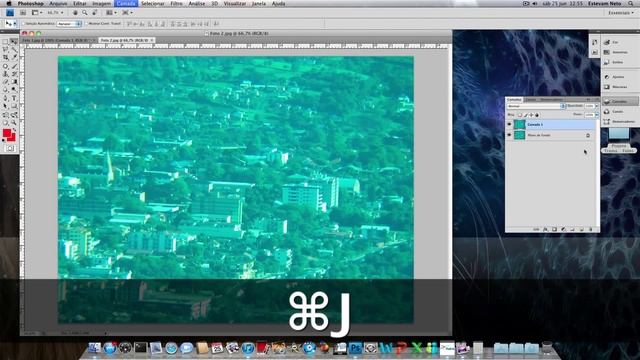
Task: Click the Rotate View icon in application bar
Action: coord(94,13)
